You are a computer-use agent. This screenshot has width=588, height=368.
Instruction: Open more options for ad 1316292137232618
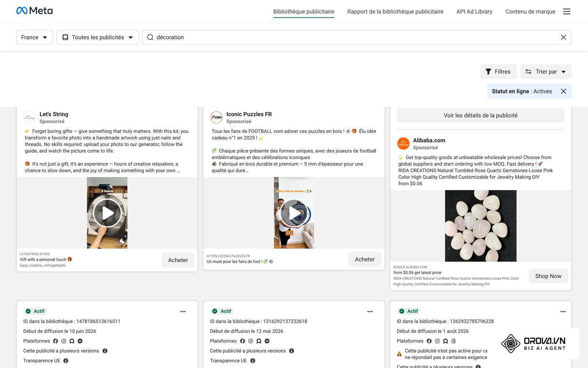tap(370, 312)
